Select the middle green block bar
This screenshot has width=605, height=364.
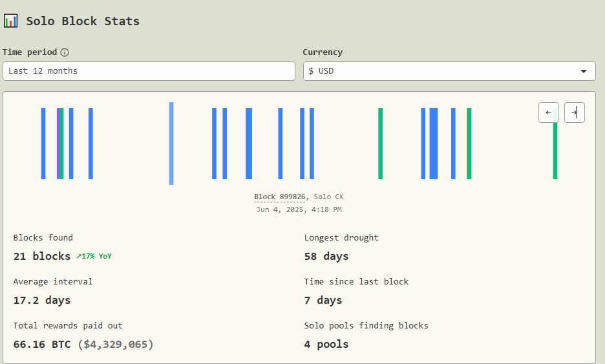click(380, 143)
